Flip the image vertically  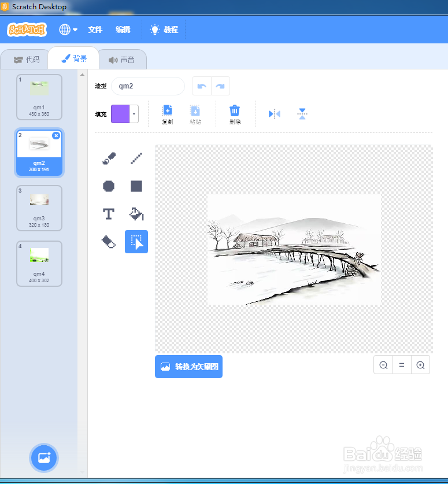(302, 114)
